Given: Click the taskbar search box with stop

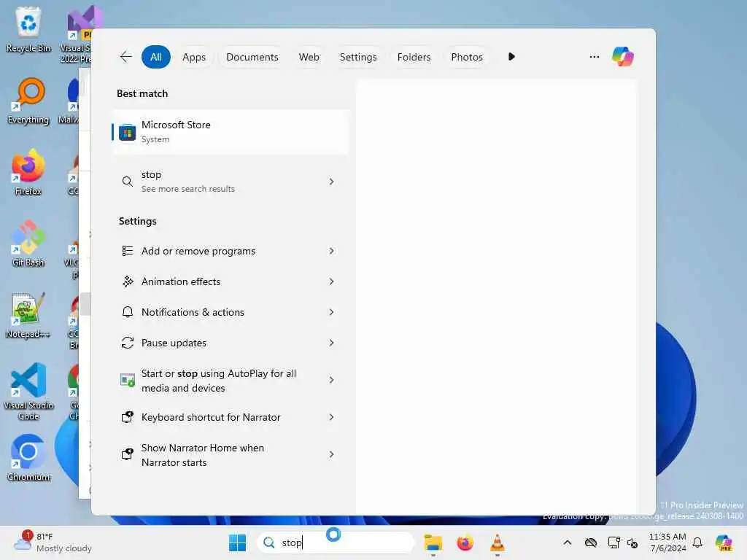Looking at the screenshot, I should point(336,542).
